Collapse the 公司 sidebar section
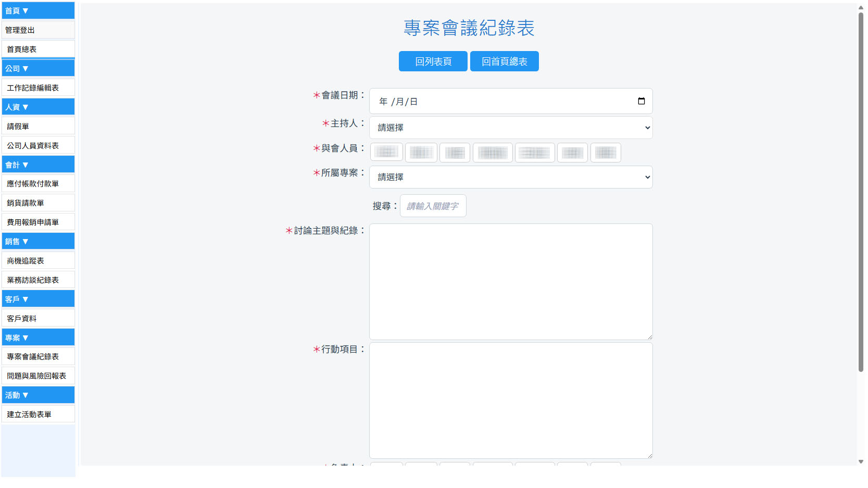 pos(38,68)
